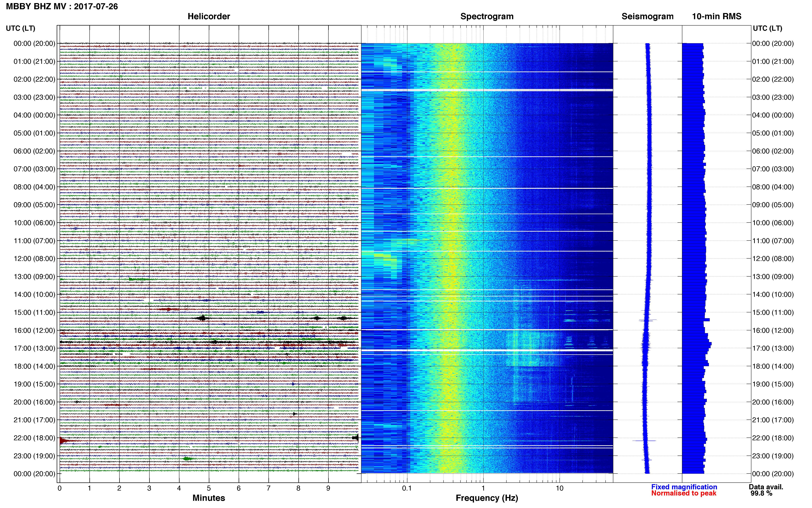This screenshot has width=812, height=508.
Task: Click '12:00 (08:00)' on the Helicorder time axis
Action: [x=34, y=259]
